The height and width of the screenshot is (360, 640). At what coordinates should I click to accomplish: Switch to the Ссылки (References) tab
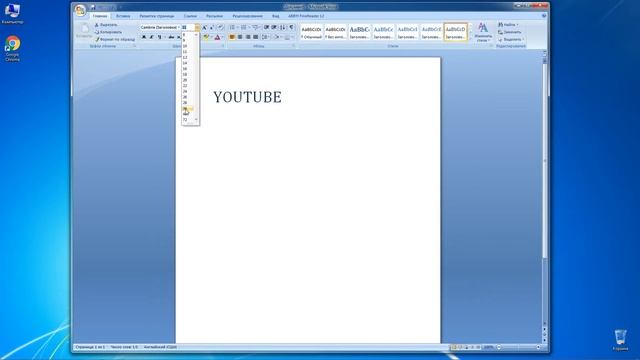pyautogui.click(x=190, y=16)
